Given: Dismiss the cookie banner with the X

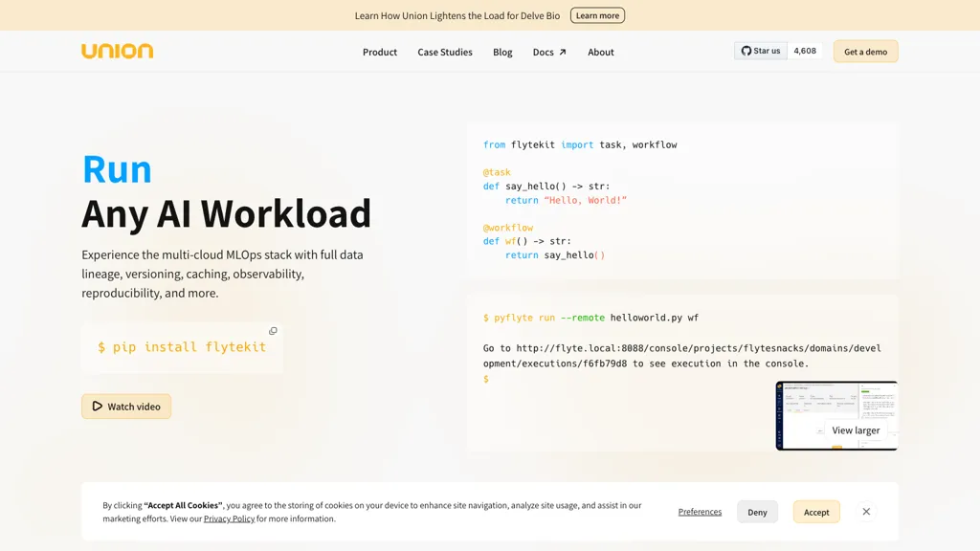Looking at the screenshot, I should pos(866,512).
